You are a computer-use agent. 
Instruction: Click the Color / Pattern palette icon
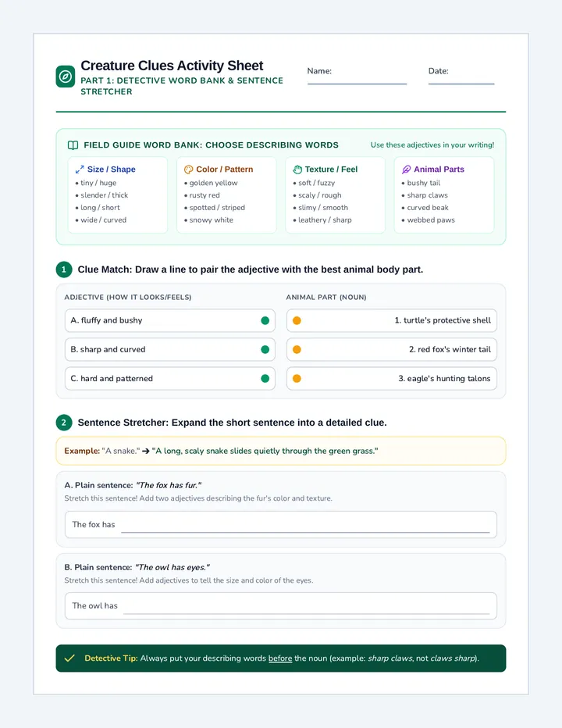[188, 170]
